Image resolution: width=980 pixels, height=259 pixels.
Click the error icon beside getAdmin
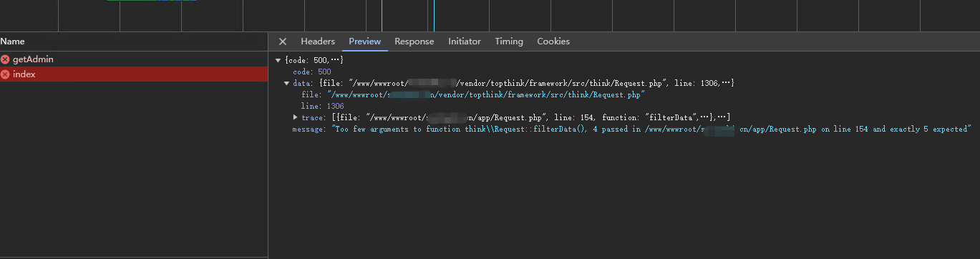6,59
